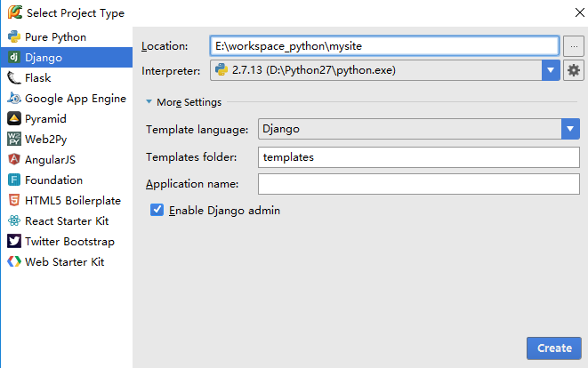Click the Django dj icon

14,58
